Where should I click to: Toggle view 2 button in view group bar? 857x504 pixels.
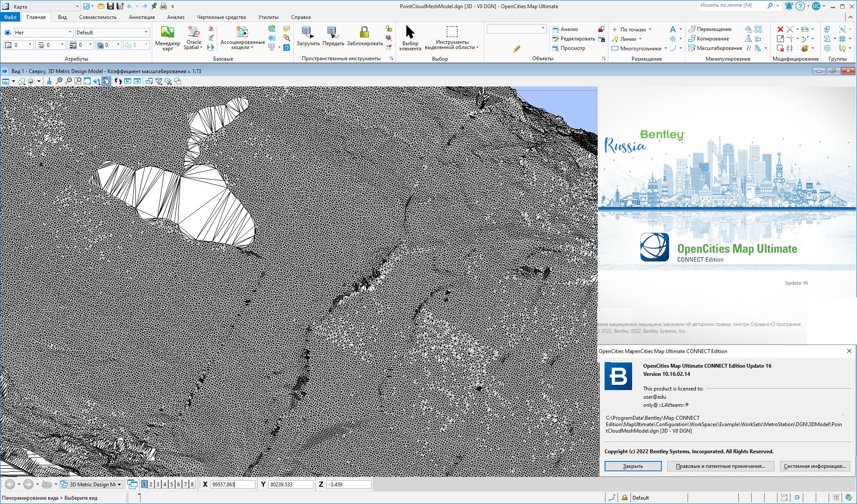click(151, 484)
